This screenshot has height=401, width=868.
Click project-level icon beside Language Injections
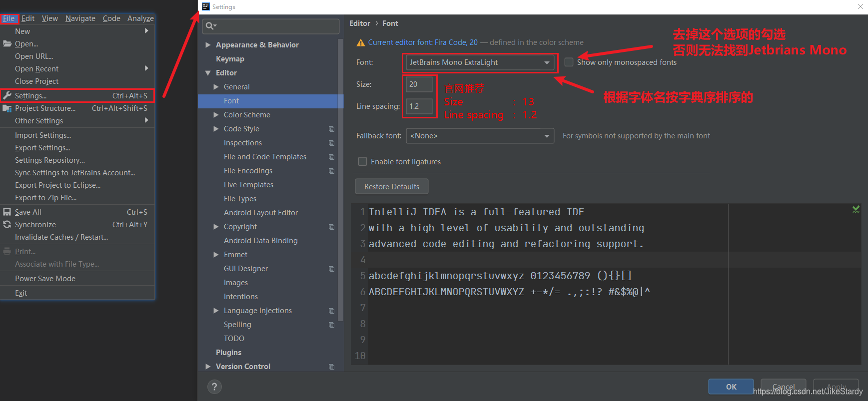coord(331,311)
